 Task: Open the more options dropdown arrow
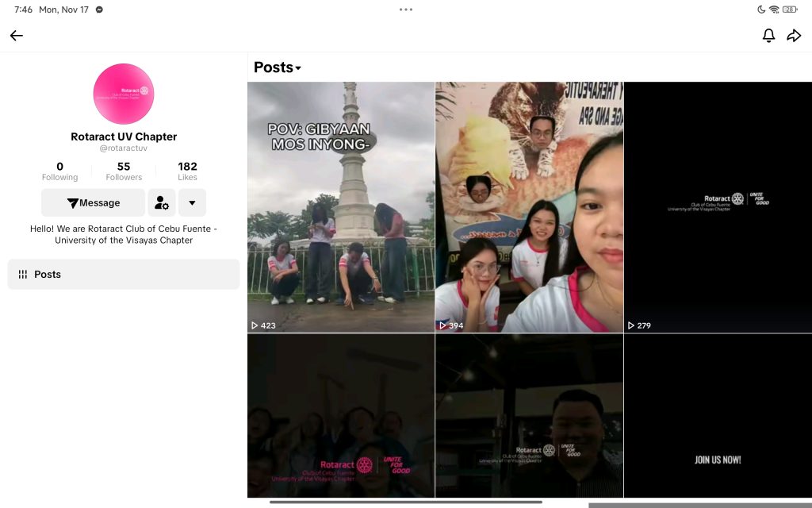click(x=192, y=203)
